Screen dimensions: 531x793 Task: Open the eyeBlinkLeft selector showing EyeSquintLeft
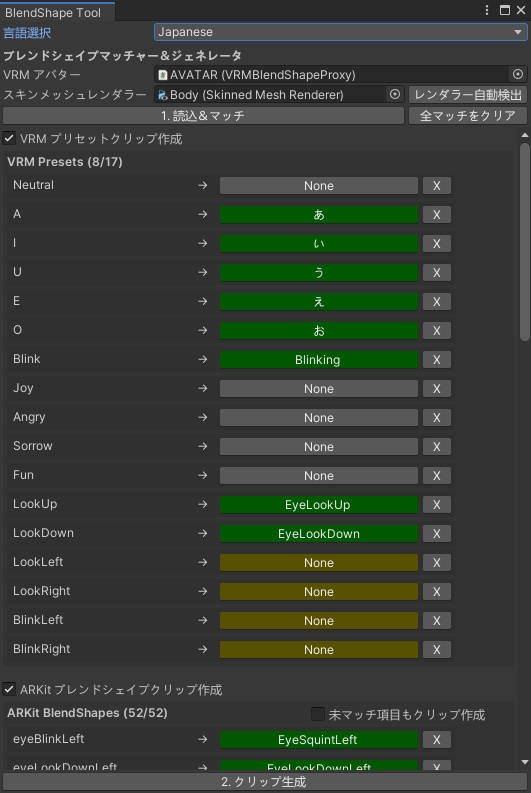coord(319,739)
